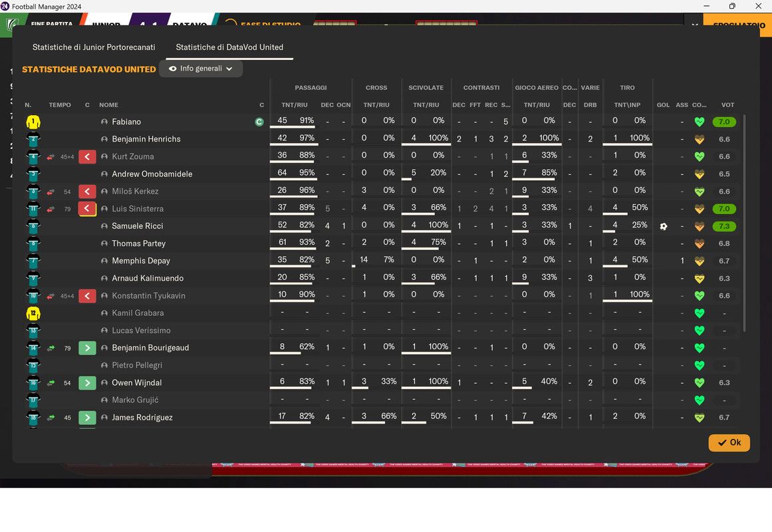Click the CONTRASTI group header

(x=481, y=88)
